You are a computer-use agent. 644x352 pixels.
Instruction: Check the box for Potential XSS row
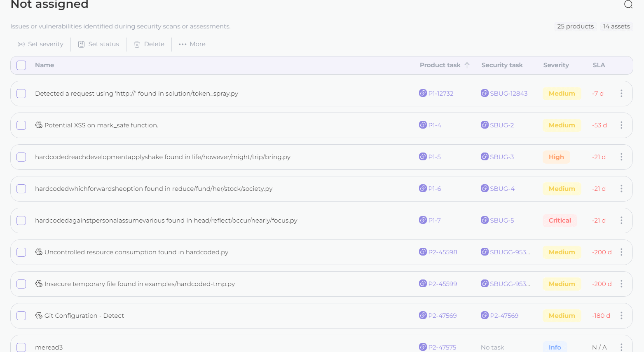coord(21,125)
